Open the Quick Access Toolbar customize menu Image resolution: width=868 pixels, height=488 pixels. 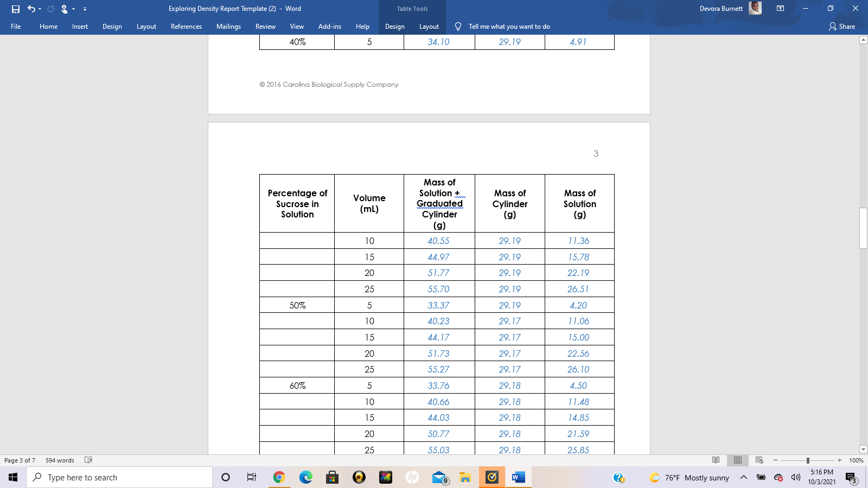(85, 9)
